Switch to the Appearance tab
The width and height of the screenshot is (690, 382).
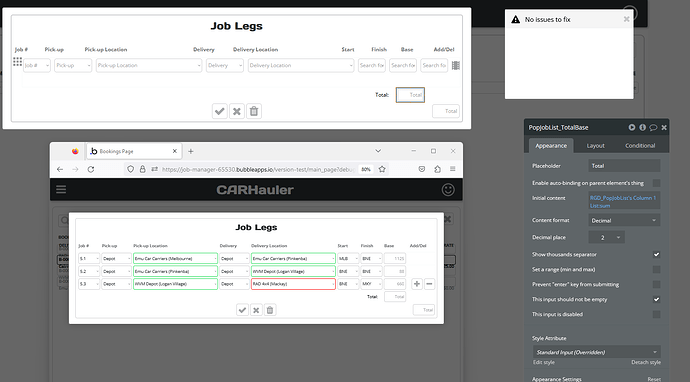(551, 146)
